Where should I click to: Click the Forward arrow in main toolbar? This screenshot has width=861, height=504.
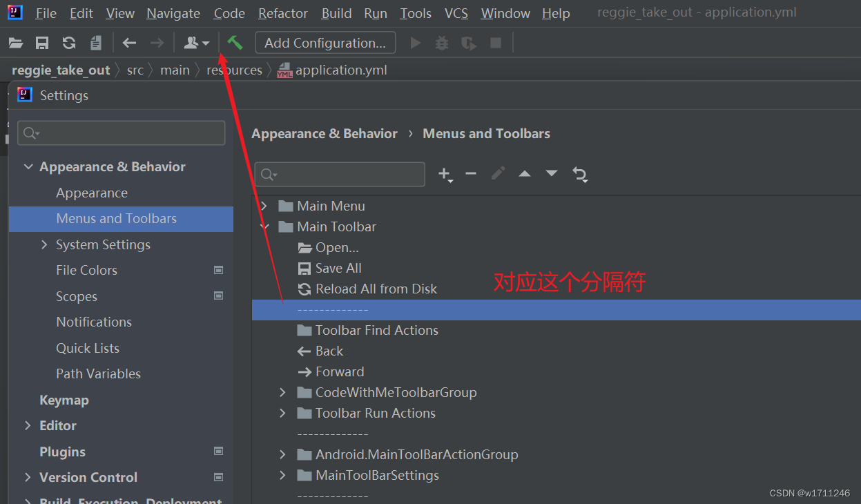click(157, 43)
